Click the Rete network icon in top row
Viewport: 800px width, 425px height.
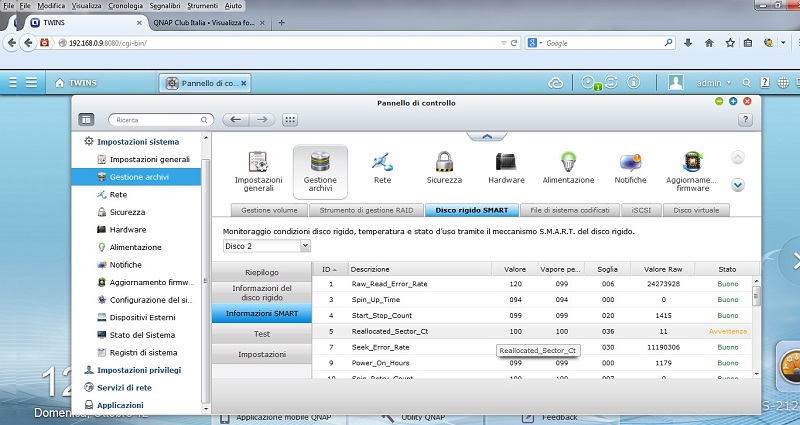coord(382,162)
